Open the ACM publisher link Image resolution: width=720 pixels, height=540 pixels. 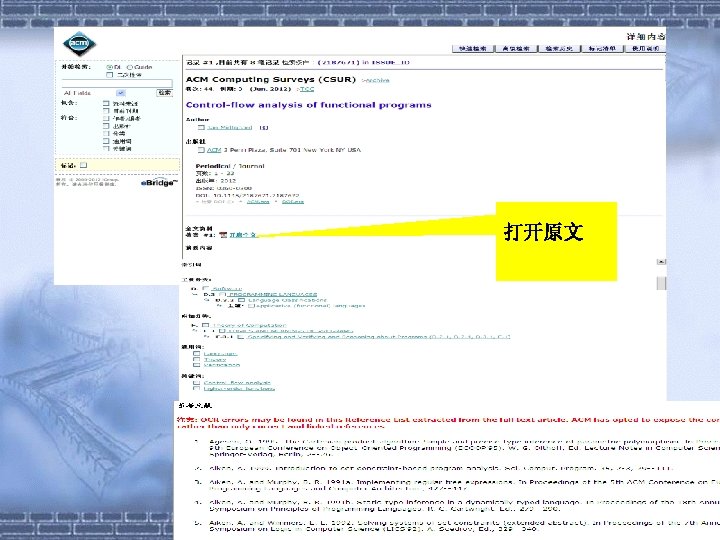pyautogui.click(x=214, y=150)
